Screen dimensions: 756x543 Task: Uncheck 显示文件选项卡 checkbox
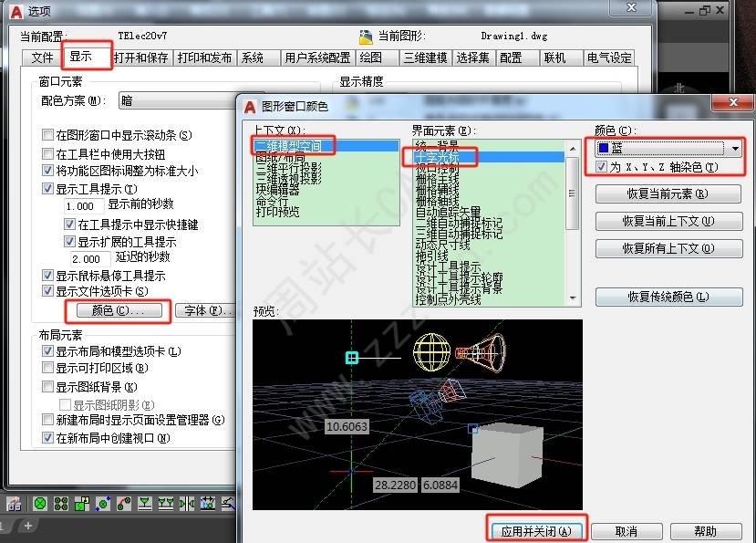48,291
